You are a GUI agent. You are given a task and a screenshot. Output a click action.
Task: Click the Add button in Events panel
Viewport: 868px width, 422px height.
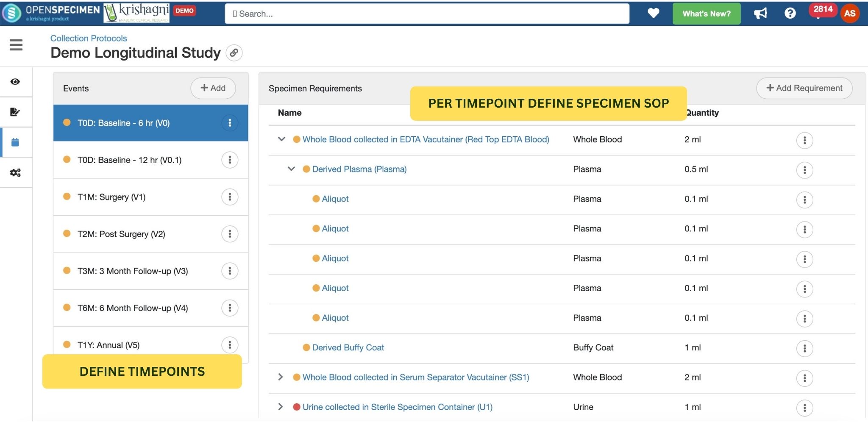[213, 88]
